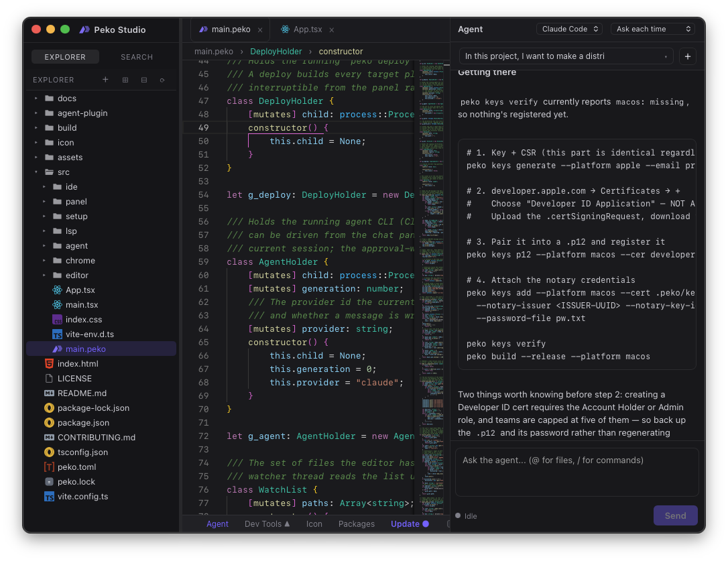Expand the agent-plugin folder
Image resolution: width=728 pixels, height=563 pixels.
coord(36,113)
